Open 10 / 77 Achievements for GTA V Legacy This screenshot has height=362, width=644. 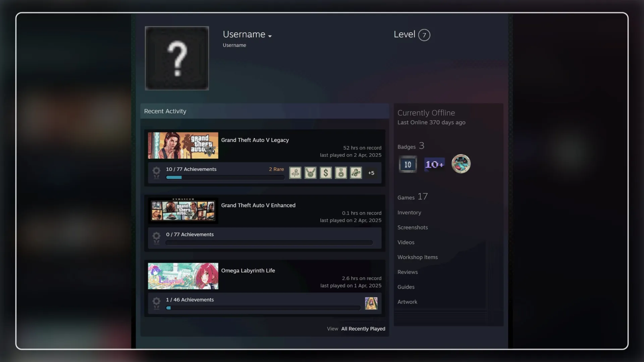point(191,169)
